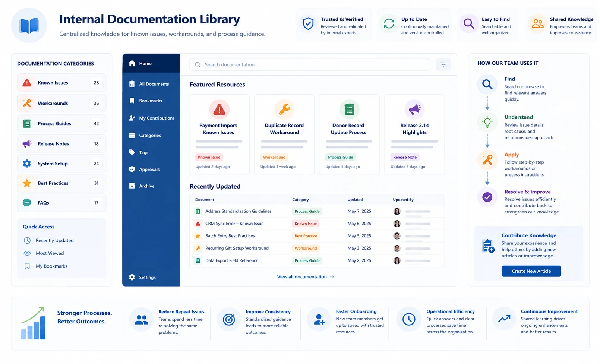The image size is (600, 364).
Task: Go to Home in the sidebar
Action: 151,63
